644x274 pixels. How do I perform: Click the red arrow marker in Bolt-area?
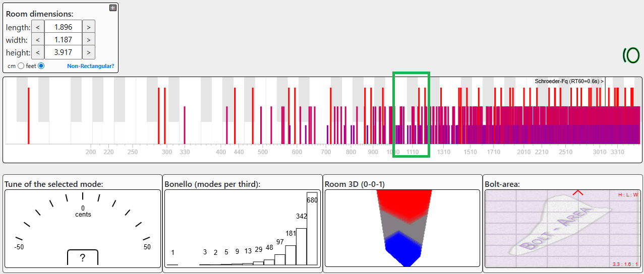(x=578, y=193)
